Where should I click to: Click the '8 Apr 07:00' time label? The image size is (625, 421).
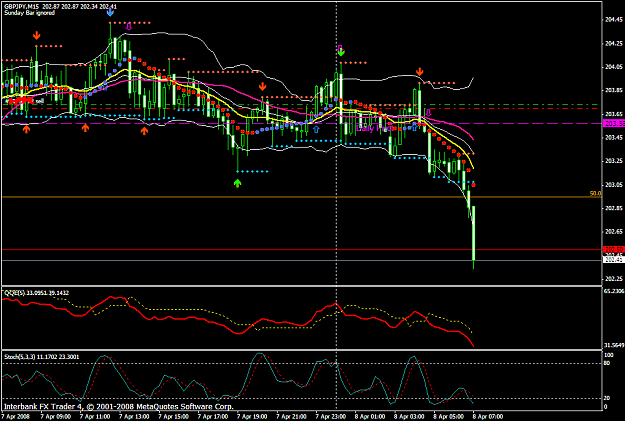click(488, 417)
